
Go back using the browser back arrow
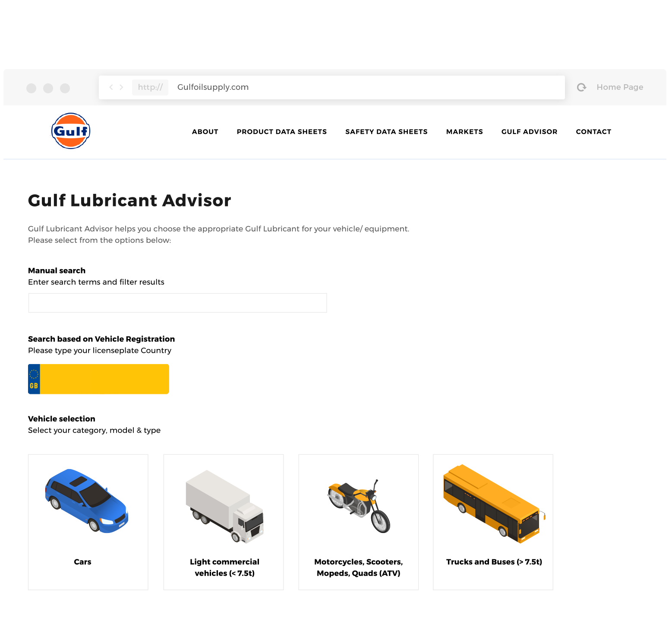111,87
